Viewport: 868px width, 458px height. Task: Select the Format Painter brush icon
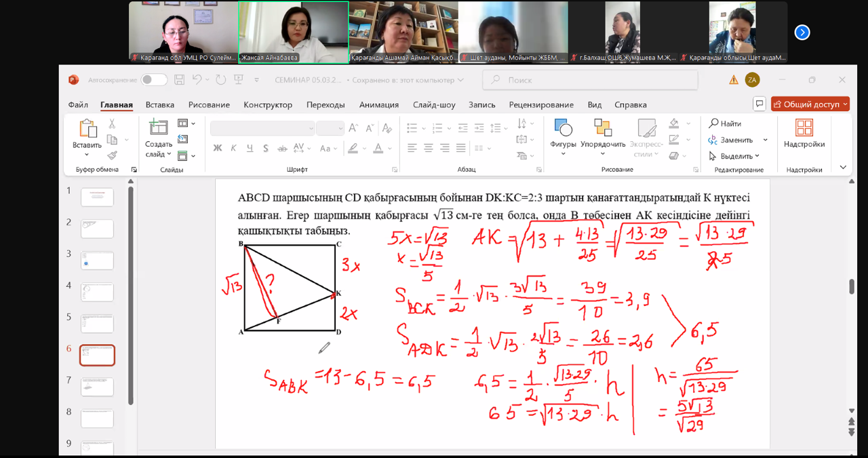(112, 155)
